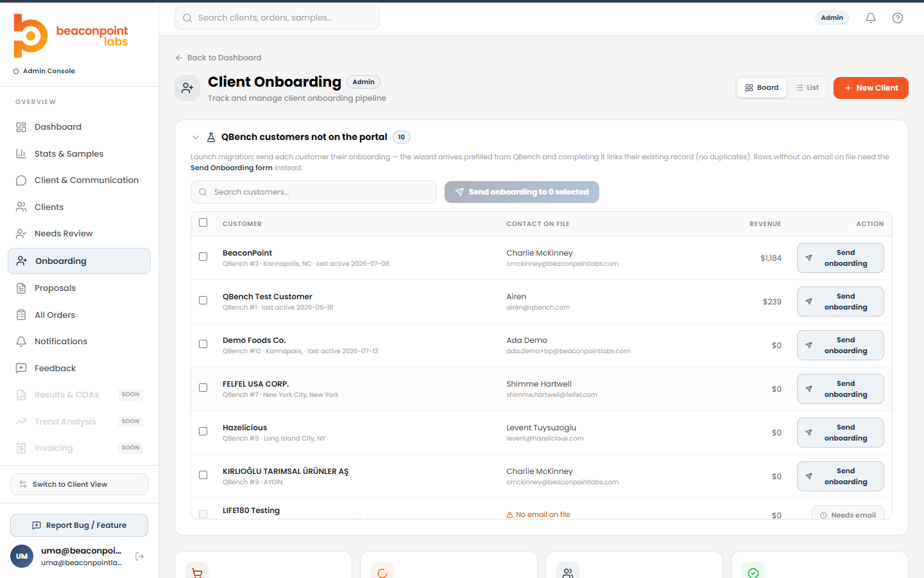Viewport: 924px width, 578px height.
Task: Open Needs Review page
Action: (x=80, y=234)
